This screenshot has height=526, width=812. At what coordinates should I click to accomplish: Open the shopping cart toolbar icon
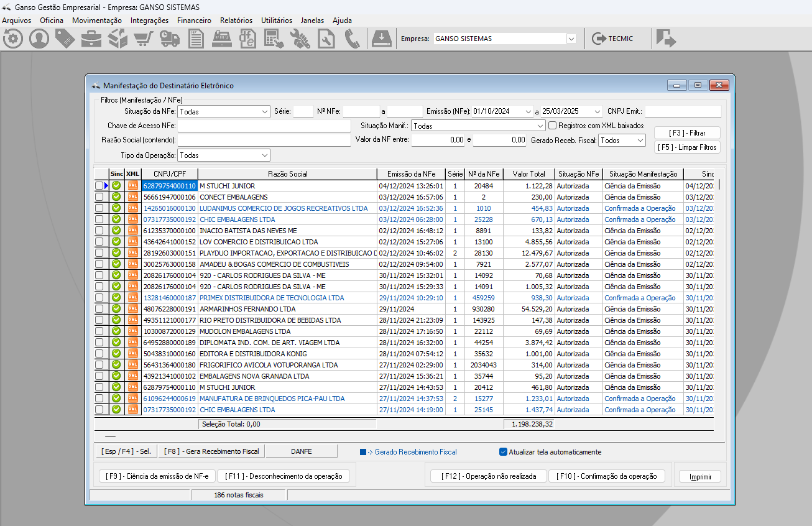(x=144, y=39)
